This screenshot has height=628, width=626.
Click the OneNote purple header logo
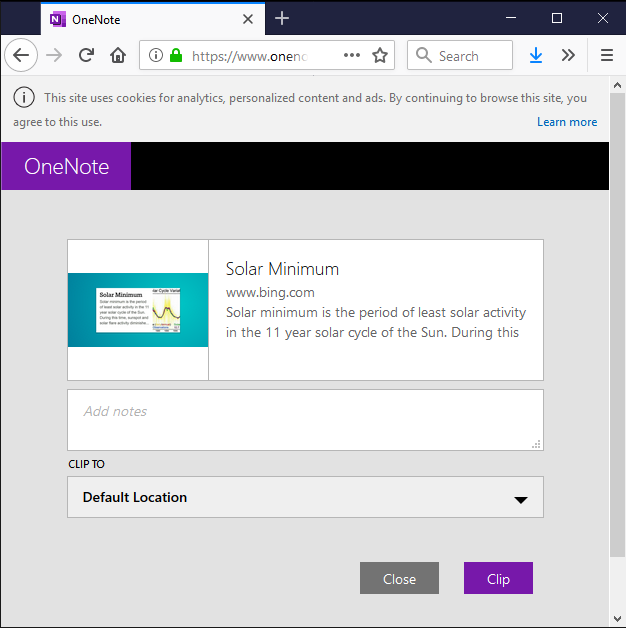pos(66,166)
